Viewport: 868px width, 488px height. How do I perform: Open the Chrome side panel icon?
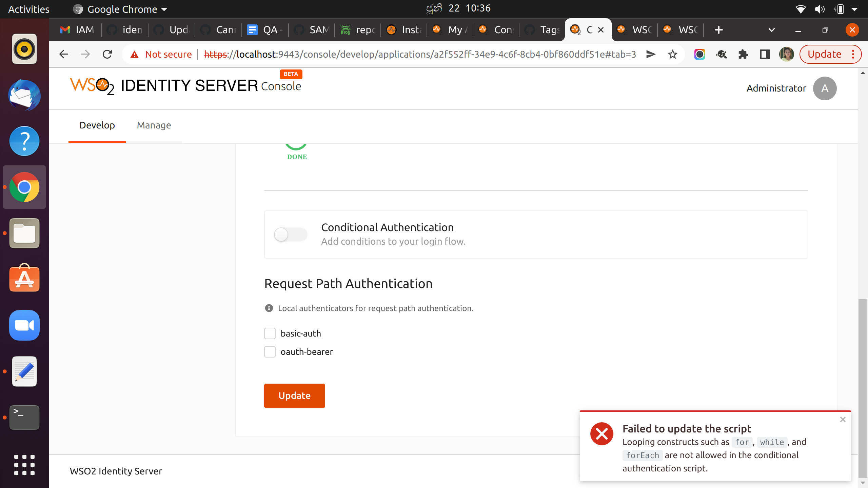(x=765, y=54)
